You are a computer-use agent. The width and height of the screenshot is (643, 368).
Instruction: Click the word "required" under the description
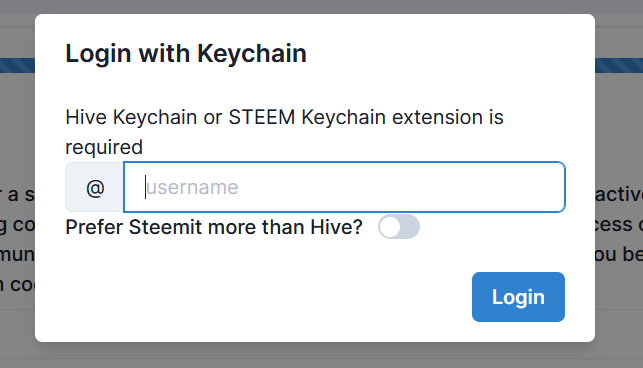(104, 147)
